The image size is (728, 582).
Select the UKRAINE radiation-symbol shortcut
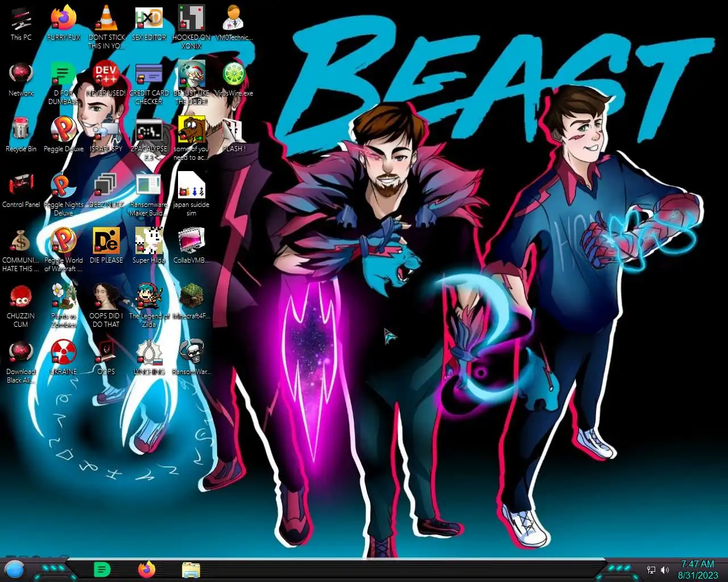coord(64,358)
